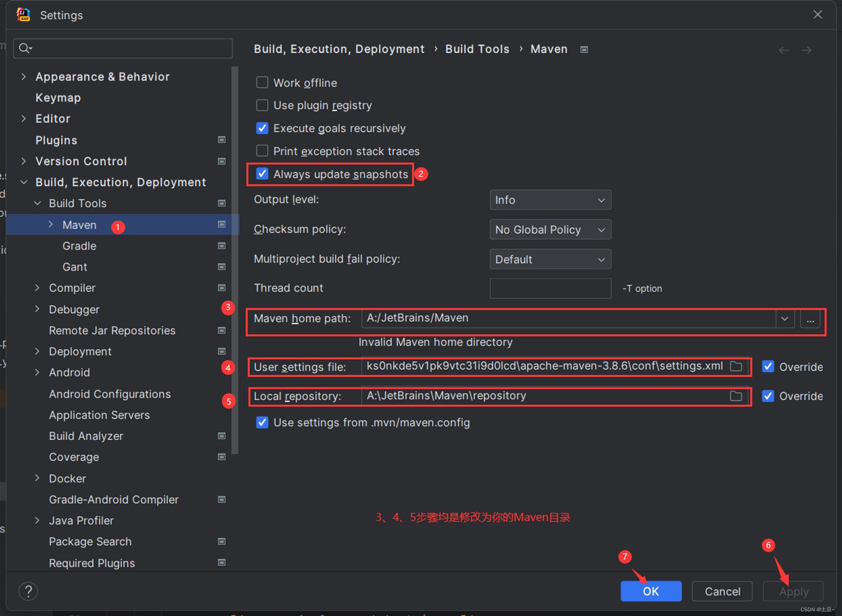The width and height of the screenshot is (842, 616).
Task: Open Multiproject build fail policy dropdown
Action: click(550, 259)
